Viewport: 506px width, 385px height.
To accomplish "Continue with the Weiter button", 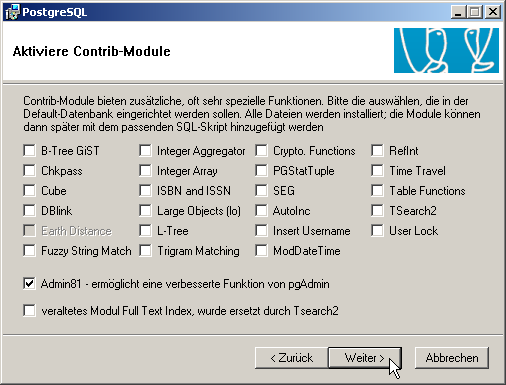I will tap(365, 358).
